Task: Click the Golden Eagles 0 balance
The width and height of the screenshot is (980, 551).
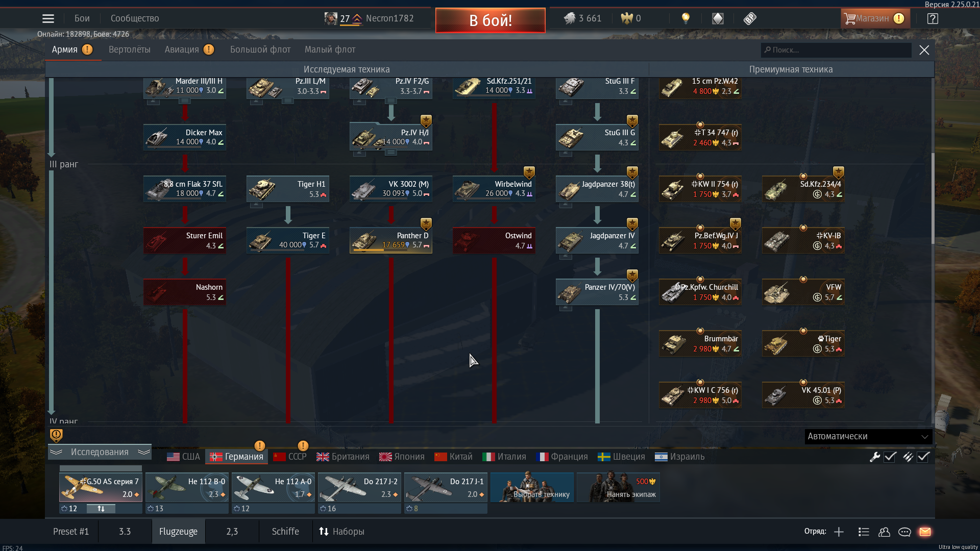Action: pyautogui.click(x=631, y=18)
